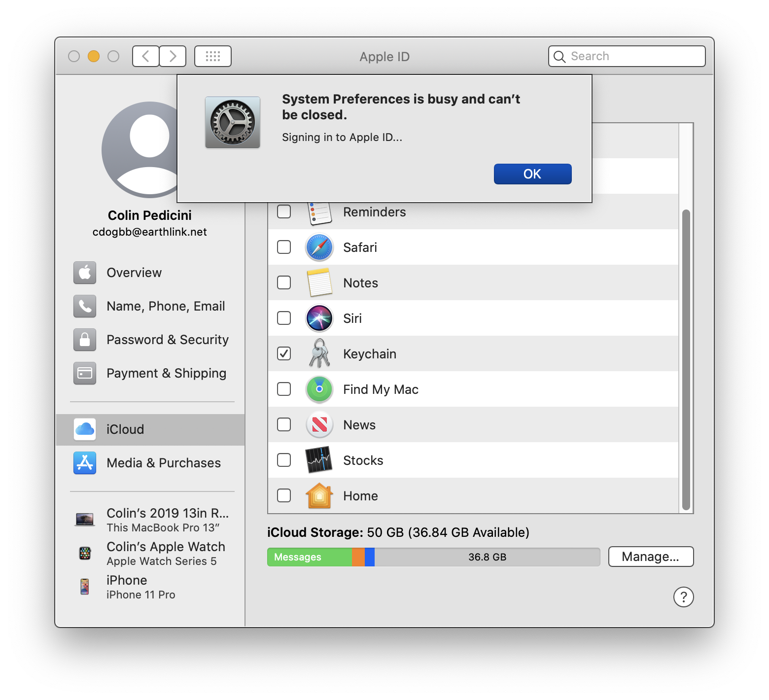The image size is (769, 700).
Task: Go forward with the right chevron button
Action: tap(173, 56)
